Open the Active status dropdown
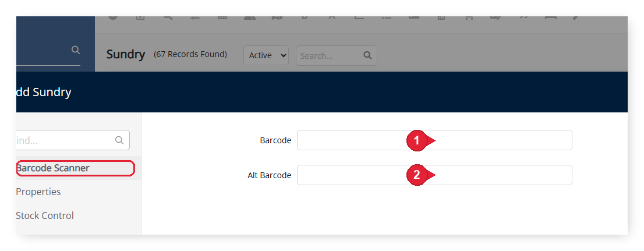The height and width of the screenshot is (251, 644). (x=266, y=55)
